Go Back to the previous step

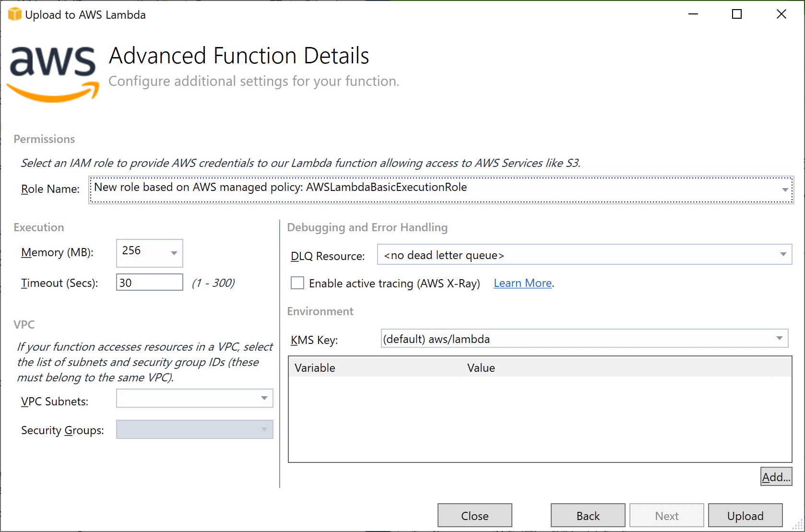point(588,515)
